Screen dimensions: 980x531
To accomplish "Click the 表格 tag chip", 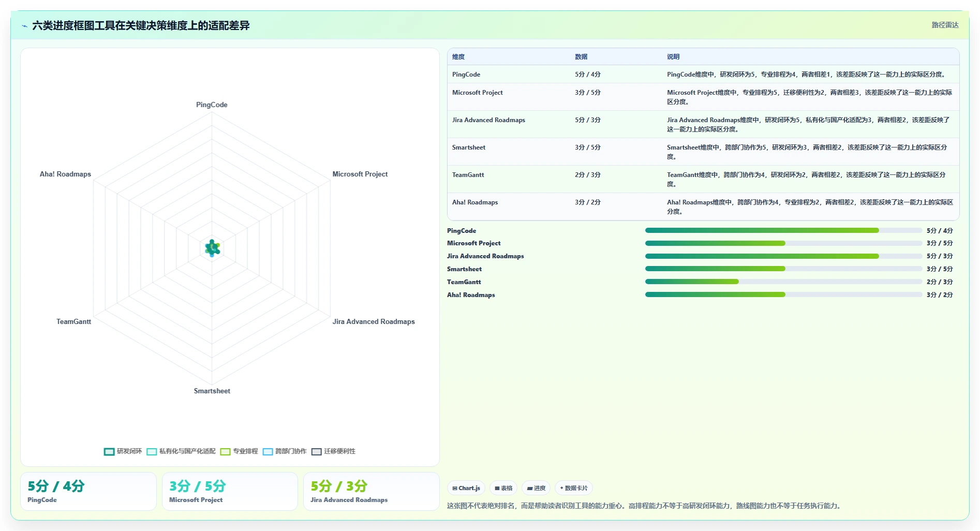I will point(503,488).
